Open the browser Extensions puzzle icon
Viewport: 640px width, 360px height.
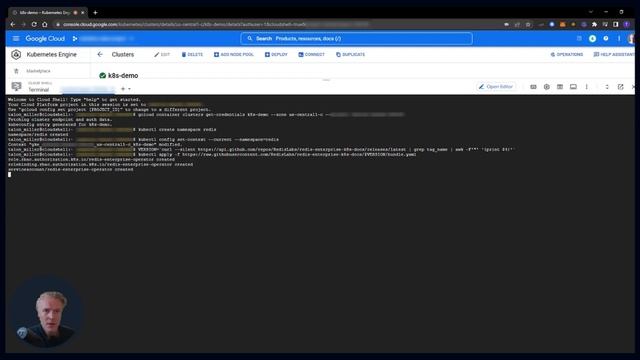[x=594, y=24]
